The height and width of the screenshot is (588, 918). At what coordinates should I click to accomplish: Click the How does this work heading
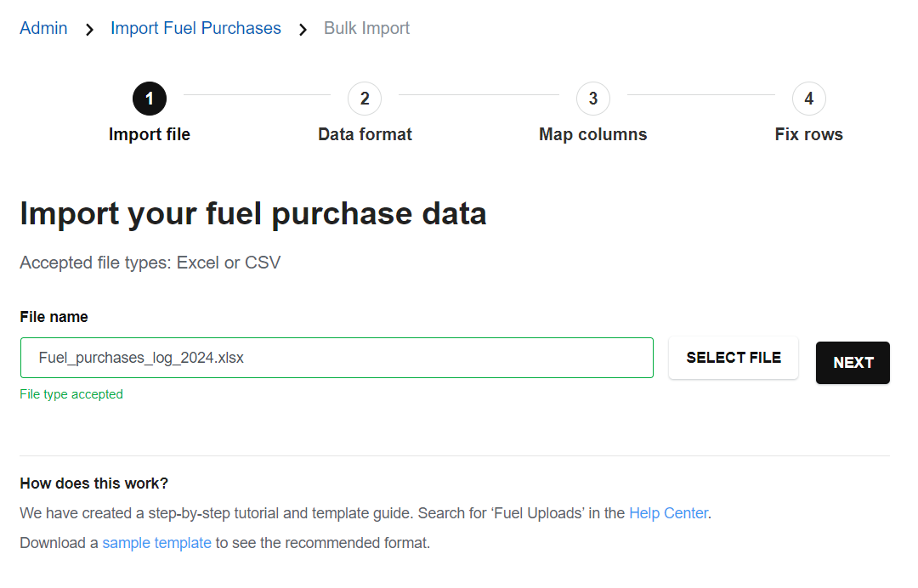coord(93,483)
